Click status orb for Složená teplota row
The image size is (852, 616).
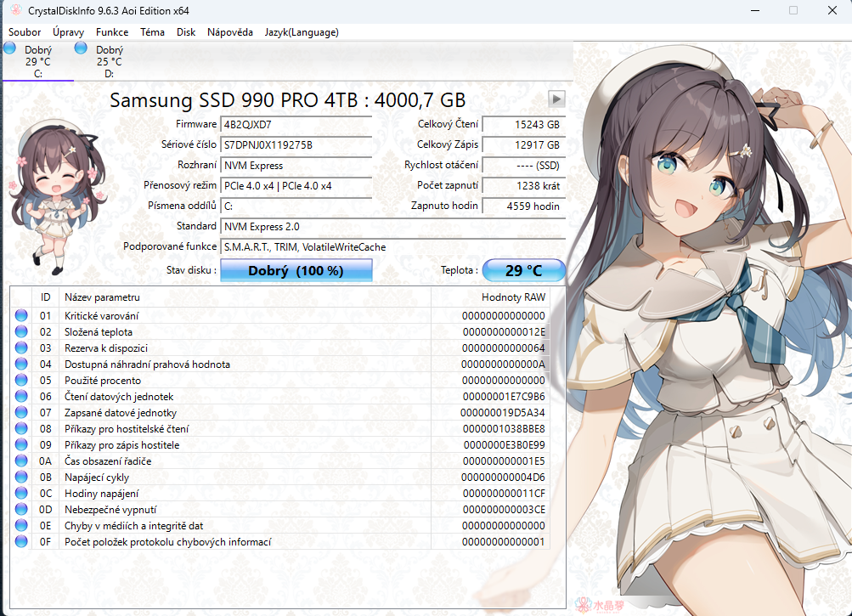[x=21, y=332]
